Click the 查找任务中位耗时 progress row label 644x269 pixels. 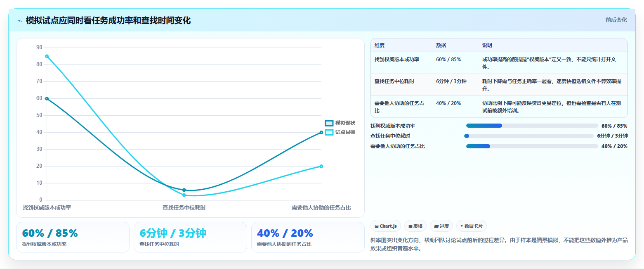(390, 136)
